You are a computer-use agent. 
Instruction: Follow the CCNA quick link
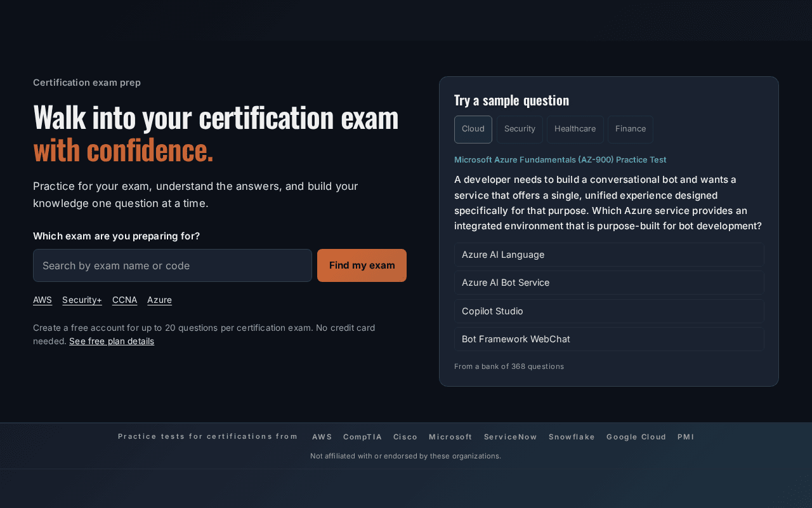124,300
